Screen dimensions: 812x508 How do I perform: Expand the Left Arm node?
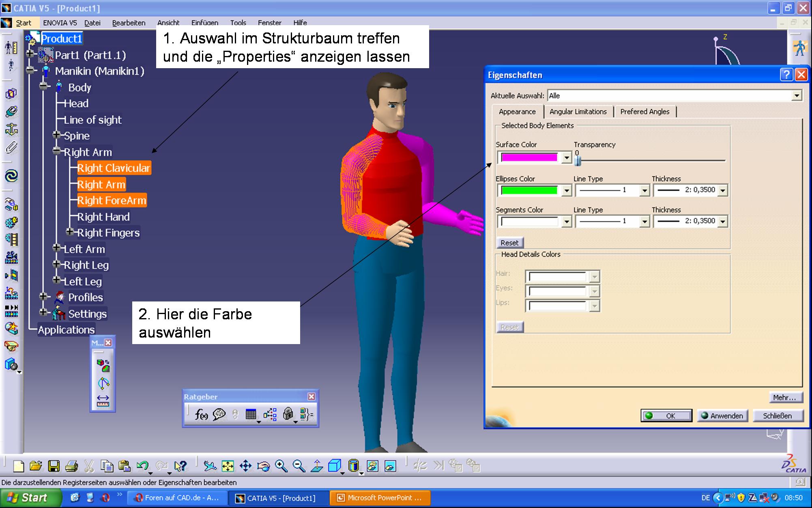(57, 248)
